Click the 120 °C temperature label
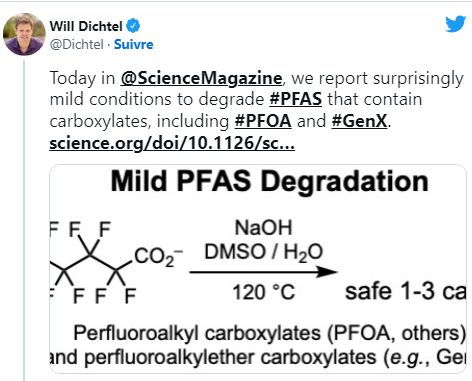 tap(264, 292)
